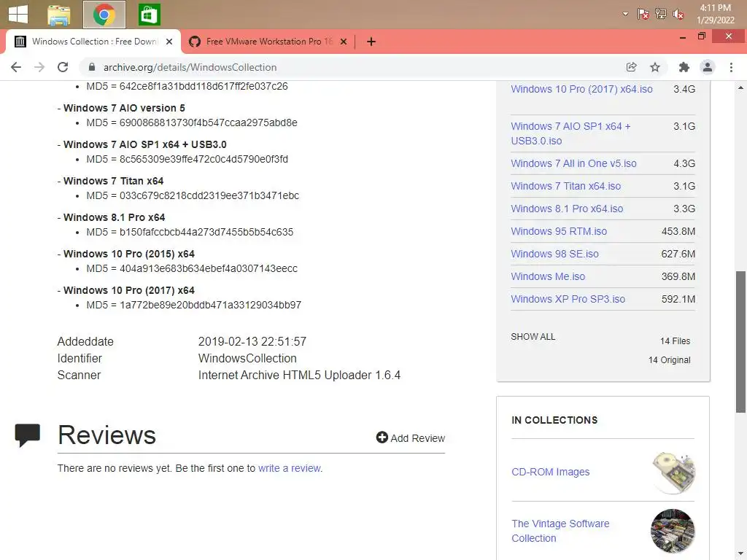Viewport: 747px width, 560px height.
Task: Close the Free VMware Workstation tab
Action: point(343,42)
